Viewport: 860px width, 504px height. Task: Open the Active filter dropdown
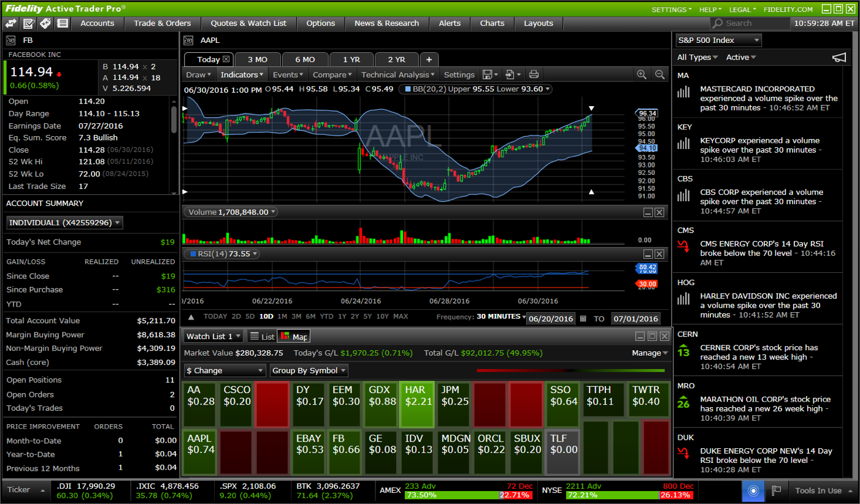click(741, 57)
